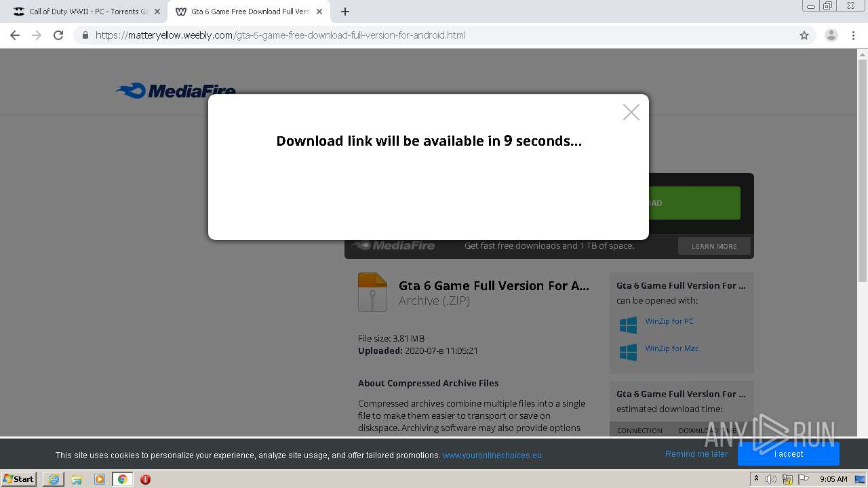Click the CONNECTION column header
The image size is (868, 488).
pyautogui.click(x=639, y=430)
